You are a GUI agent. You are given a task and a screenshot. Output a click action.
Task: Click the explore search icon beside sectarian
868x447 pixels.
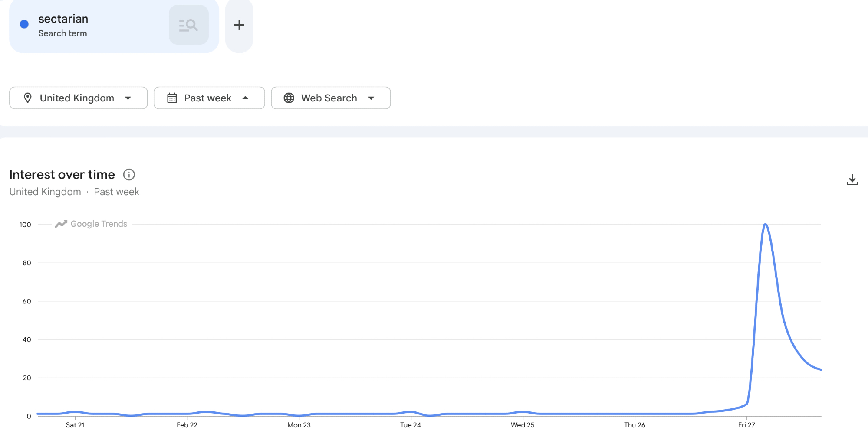188,25
